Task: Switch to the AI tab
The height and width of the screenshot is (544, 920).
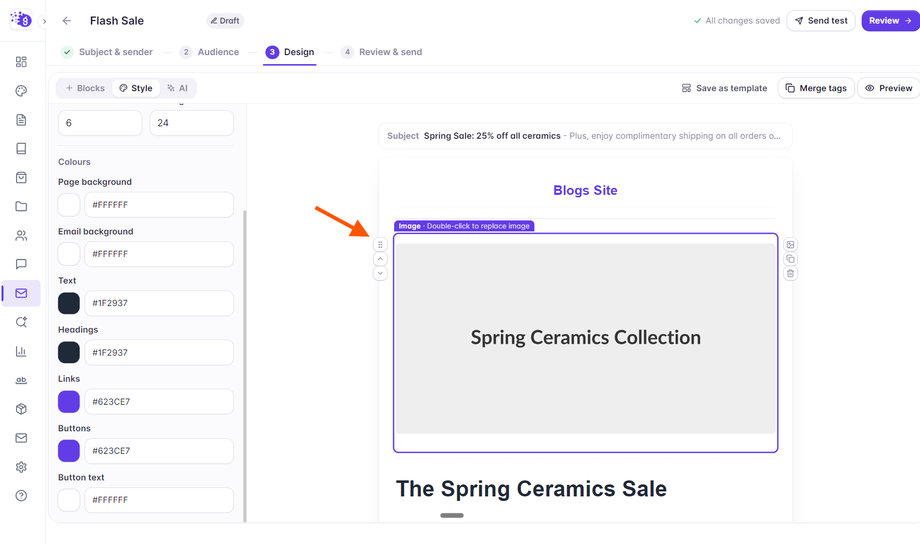Action: click(x=177, y=88)
